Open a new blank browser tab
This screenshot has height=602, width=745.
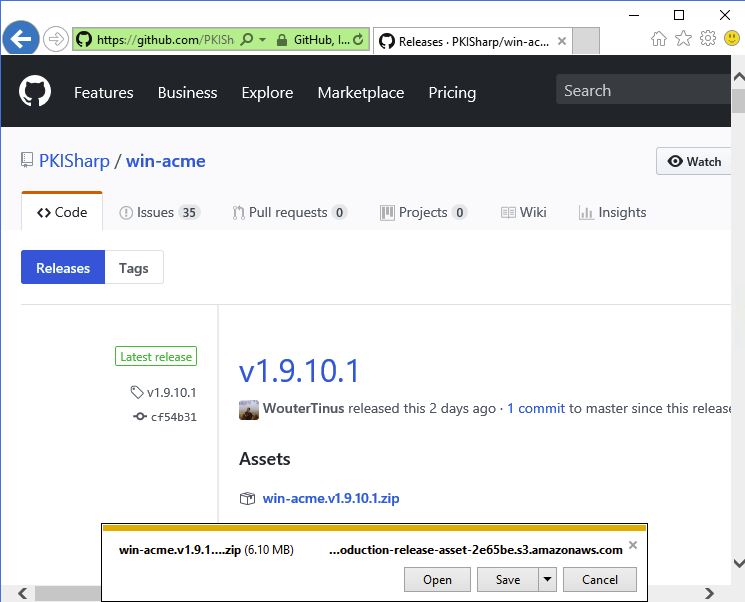tap(585, 41)
